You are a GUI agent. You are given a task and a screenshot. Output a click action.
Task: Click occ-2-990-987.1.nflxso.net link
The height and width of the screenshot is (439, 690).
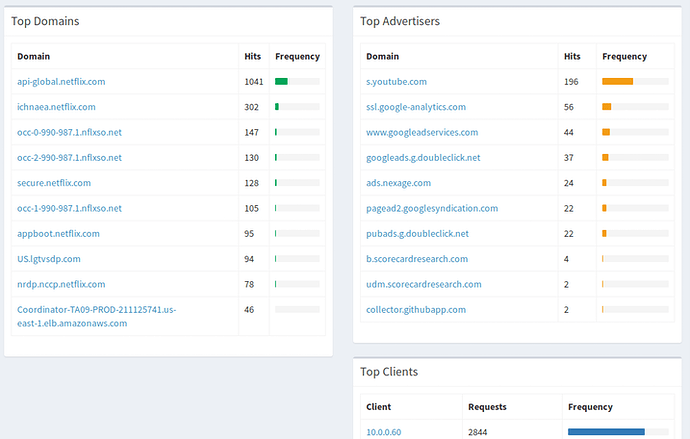pos(70,157)
